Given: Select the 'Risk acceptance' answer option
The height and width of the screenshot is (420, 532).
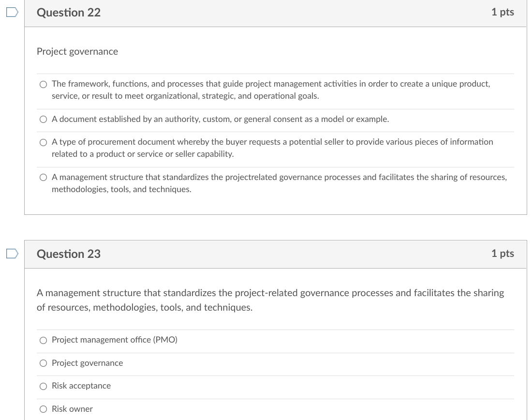Looking at the screenshot, I should pyautogui.click(x=43, y=386).
